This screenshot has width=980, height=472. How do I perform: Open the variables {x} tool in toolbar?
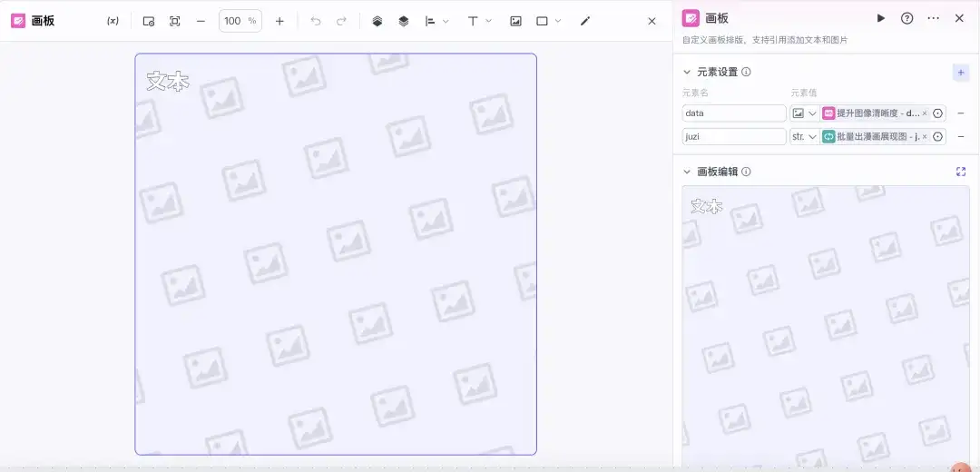[x=113, y=21]
